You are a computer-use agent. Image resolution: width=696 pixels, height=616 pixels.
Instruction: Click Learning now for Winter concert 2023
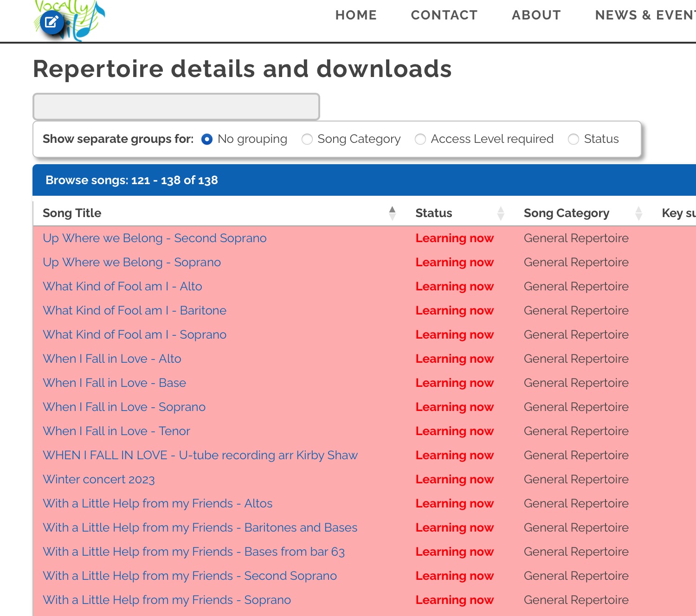click(x=455, y=479)
